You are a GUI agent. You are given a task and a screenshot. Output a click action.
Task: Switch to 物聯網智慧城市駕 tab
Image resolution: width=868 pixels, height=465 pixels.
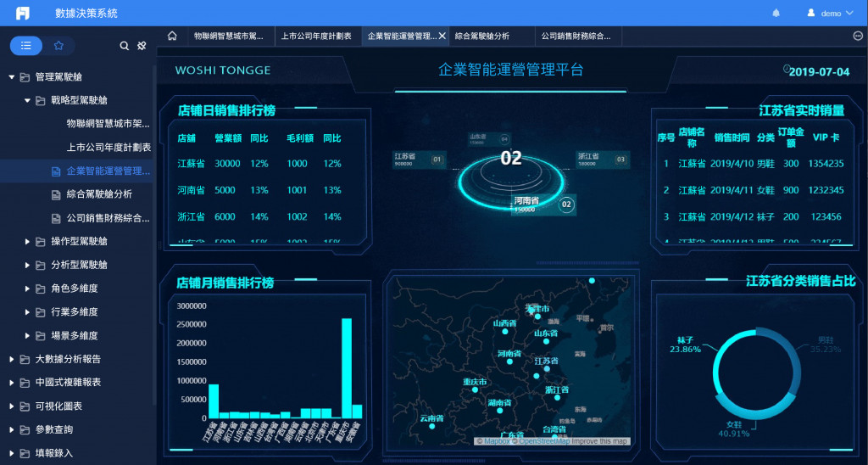(229, 36)
